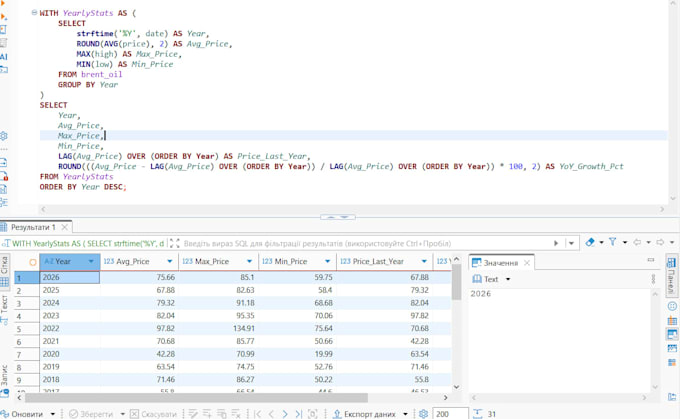Screen dimensions: 680x419
Task: Click the down arrow of the results scrollbar
Action: tap(456, 386)
